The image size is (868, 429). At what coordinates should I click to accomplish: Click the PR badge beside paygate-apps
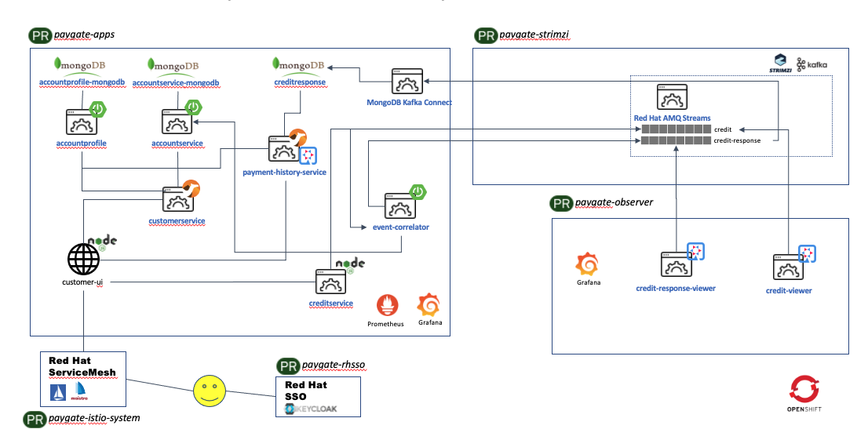(x=40, y=35)
